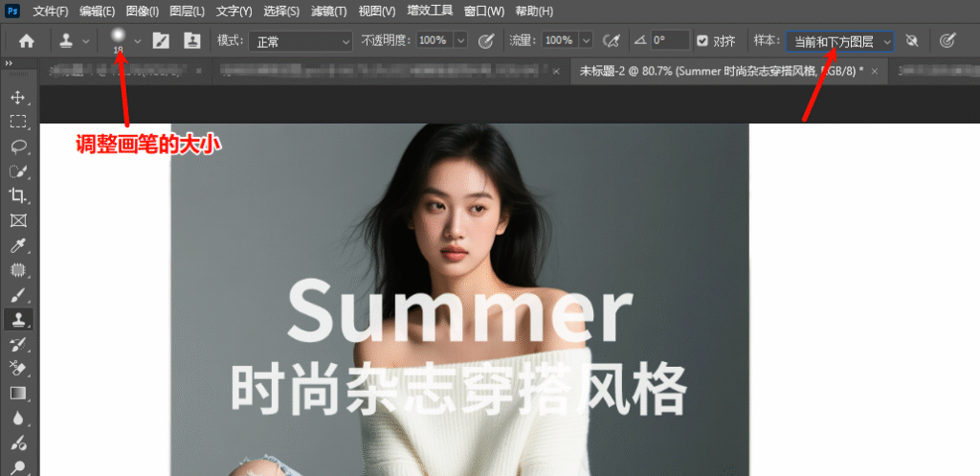Open the 模式 blend mode dropdown 正常
The image size is (980, 476).
click(301, 42)
